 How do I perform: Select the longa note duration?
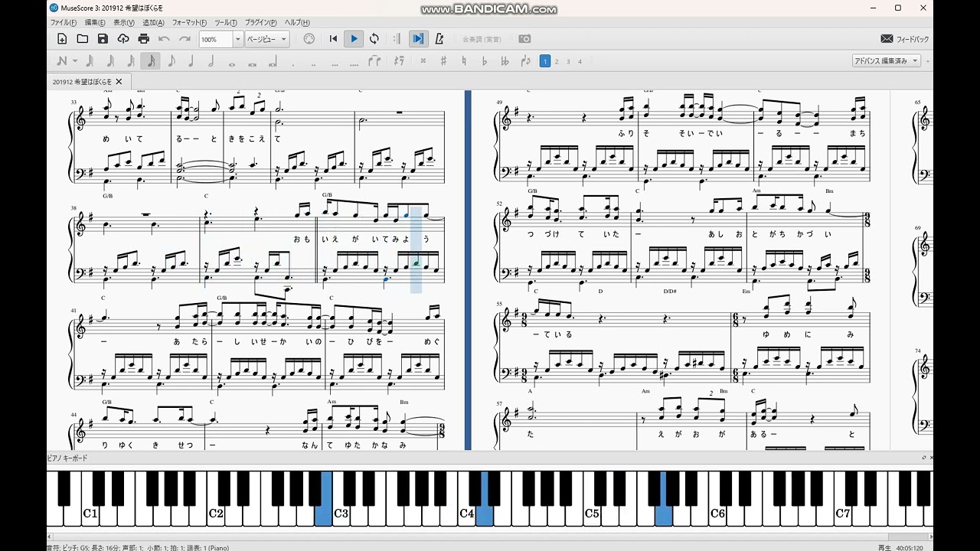pyautogui.click(x=273, y=62)
